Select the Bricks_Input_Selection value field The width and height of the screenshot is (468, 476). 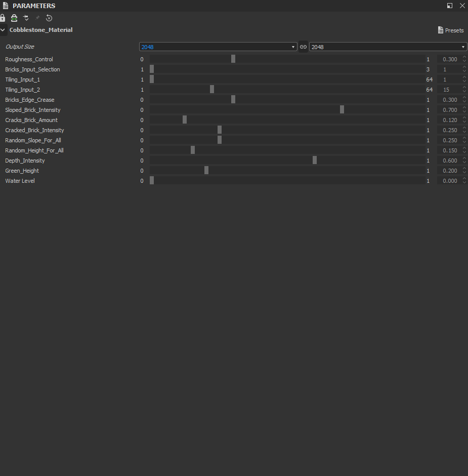pos(449,69)
